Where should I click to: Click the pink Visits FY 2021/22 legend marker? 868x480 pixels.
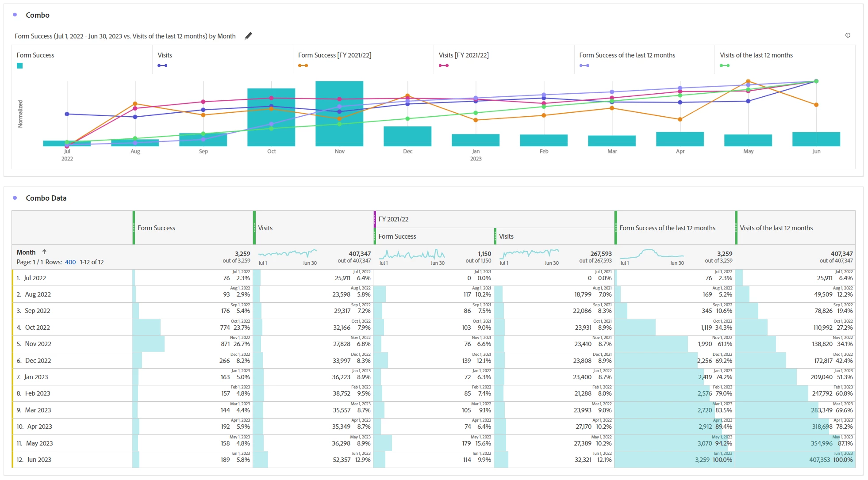tap(444, 65)
